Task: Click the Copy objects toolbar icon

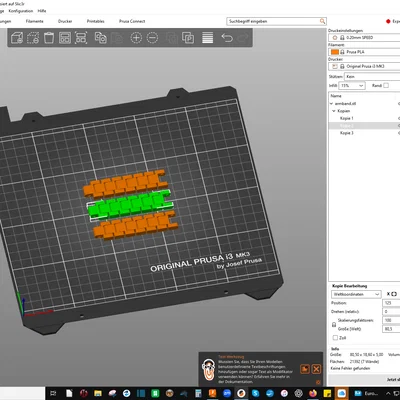Action: (x=100, y=38)
